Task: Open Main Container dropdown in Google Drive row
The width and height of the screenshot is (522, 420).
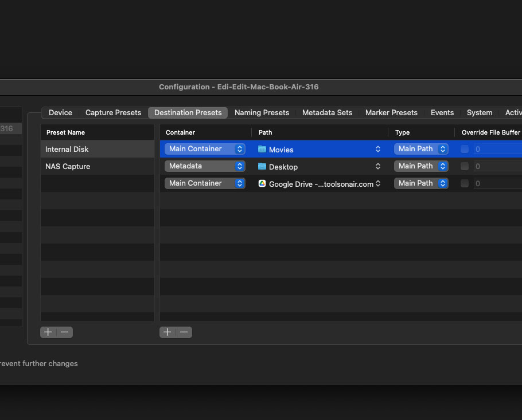Action: pyautogui.click(x=205, y=183)
